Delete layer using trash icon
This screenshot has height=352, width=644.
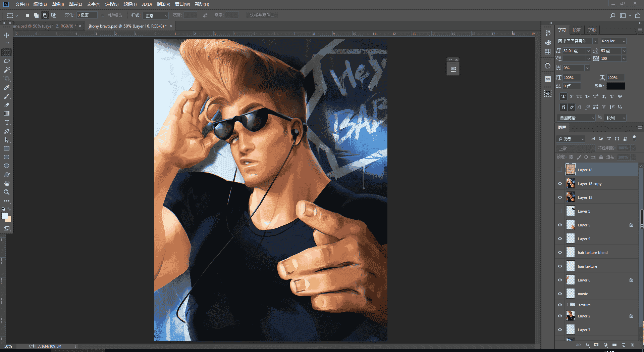coord(632,345)
